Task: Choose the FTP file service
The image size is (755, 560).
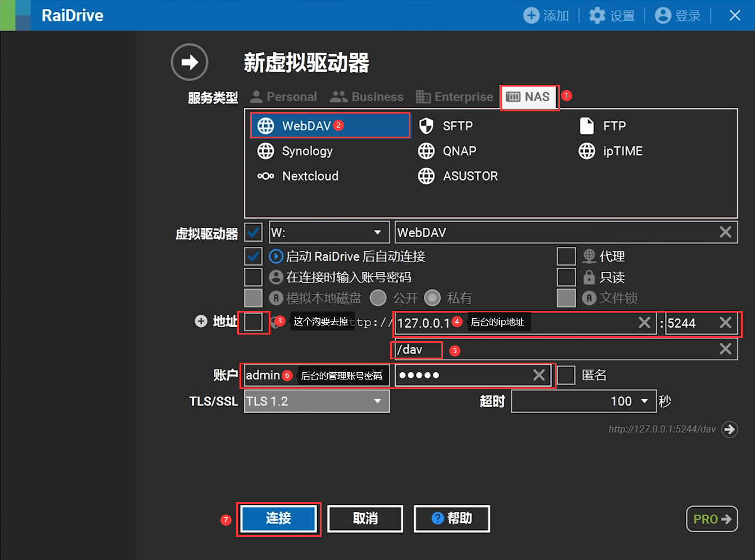Action: (603, 126)
